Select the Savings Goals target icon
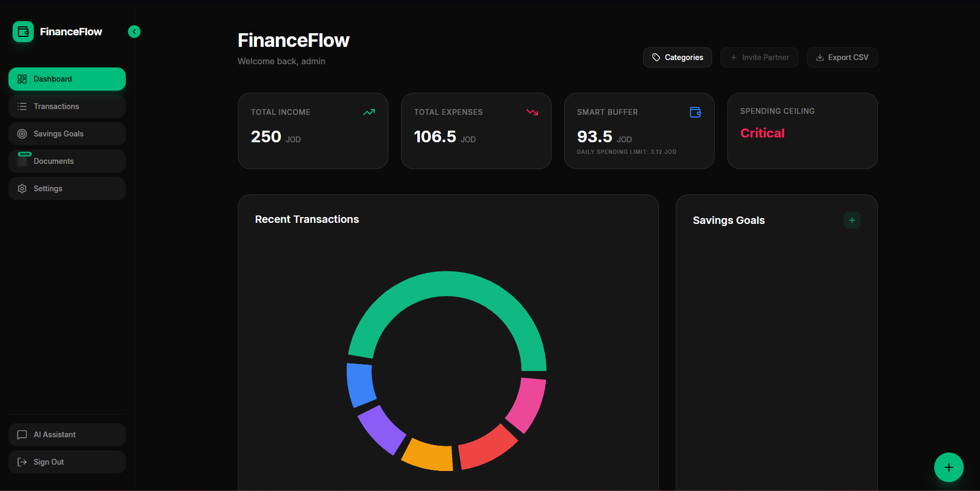The width and height of the screenshot is (980, 491). [x=22, y=133]
